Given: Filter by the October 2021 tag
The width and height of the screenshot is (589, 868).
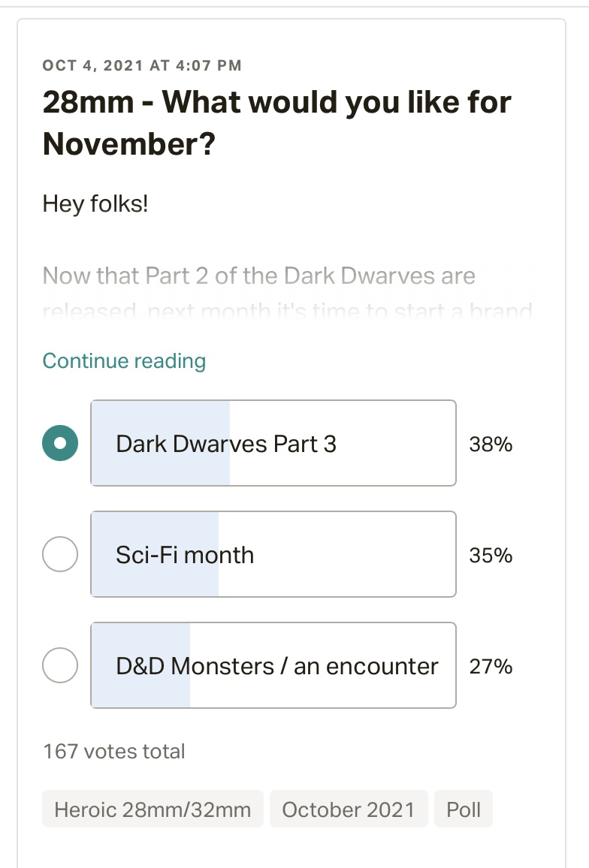Looking at the screenshot, I should 349,809.
